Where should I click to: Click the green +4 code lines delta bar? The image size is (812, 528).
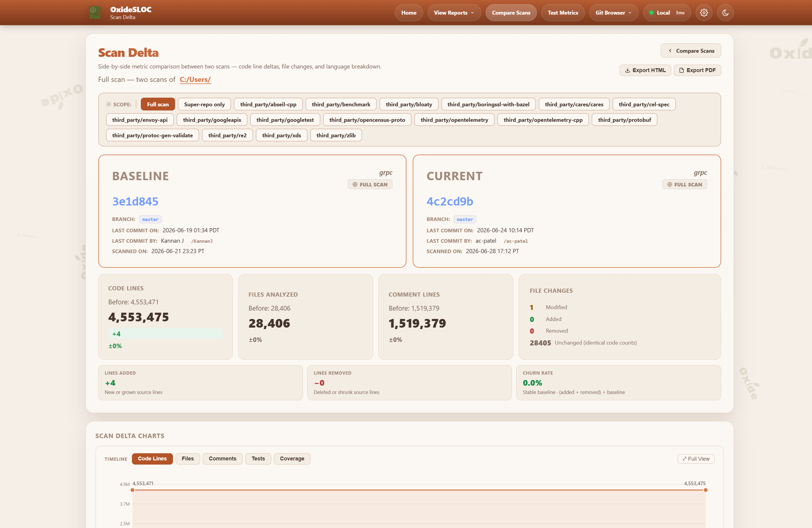pos(166,334)
